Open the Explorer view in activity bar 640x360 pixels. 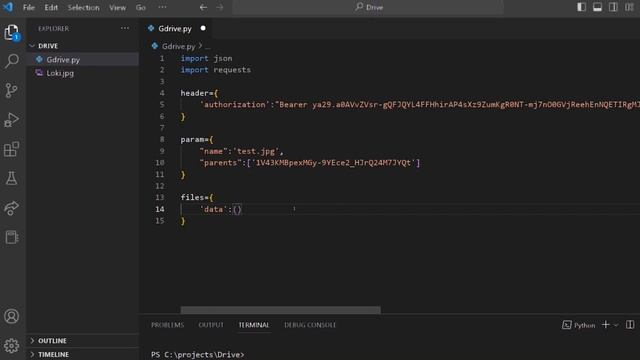[x=11, y=32]
